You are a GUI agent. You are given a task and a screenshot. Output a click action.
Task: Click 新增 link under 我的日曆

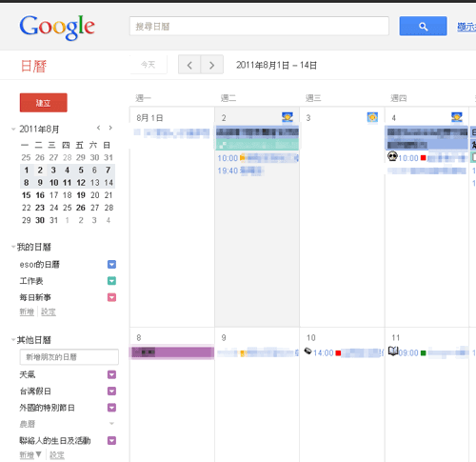(x=27, y=311)
